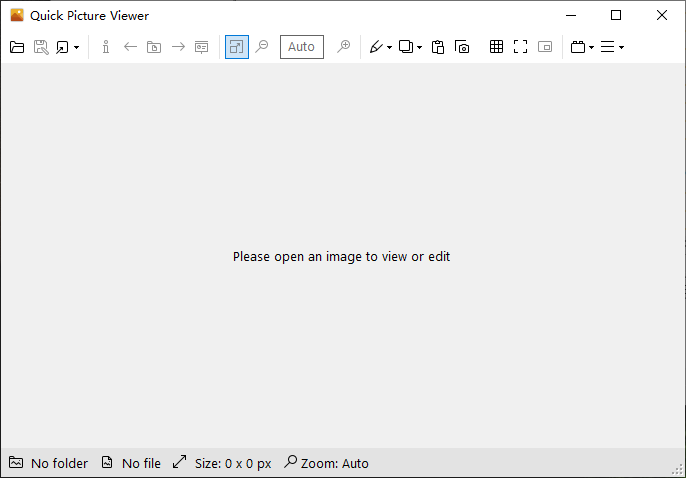This screenshot has height=478, width=686.
Task: Click the picture-in-picture mode icon
Action: tap(545, 47)
